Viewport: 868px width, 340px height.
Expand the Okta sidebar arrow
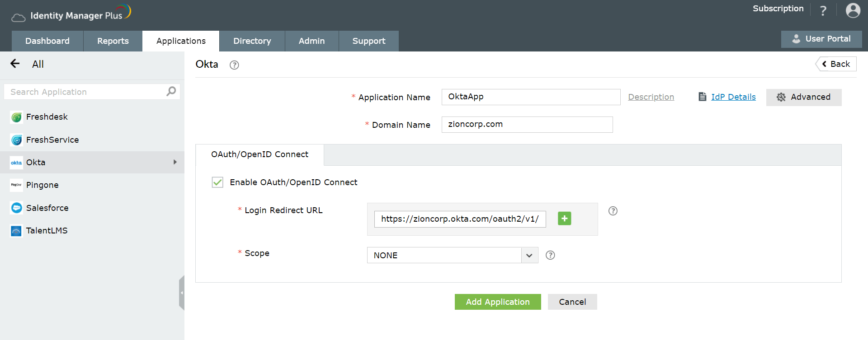tap(175, 162)
